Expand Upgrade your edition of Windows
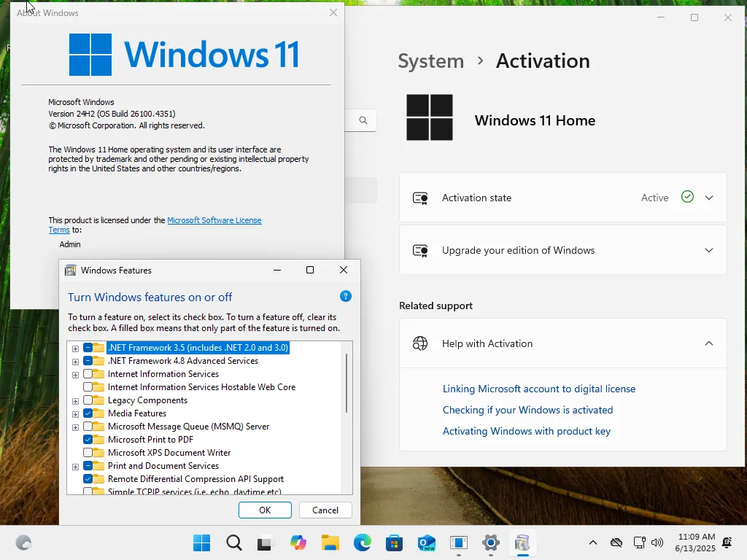This screenshot has height=560, width=747. (709, 250)
